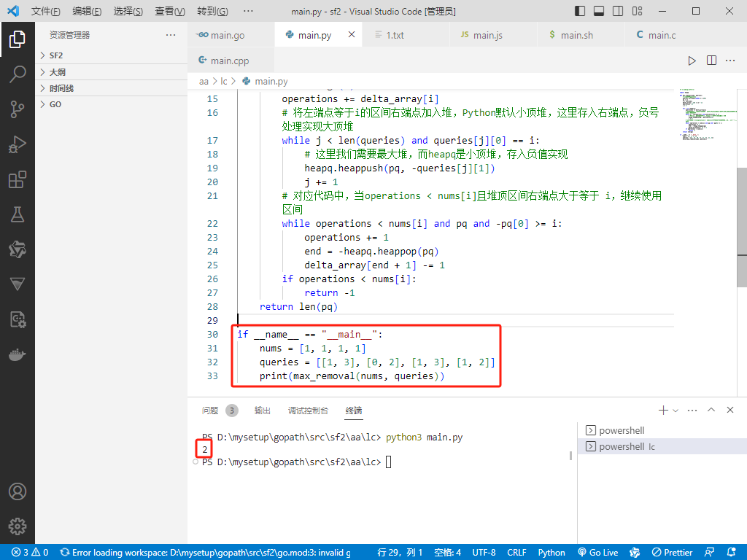747x560 pixels.
Task: Open the 转到(G) menu
Action: click(212, 11)
